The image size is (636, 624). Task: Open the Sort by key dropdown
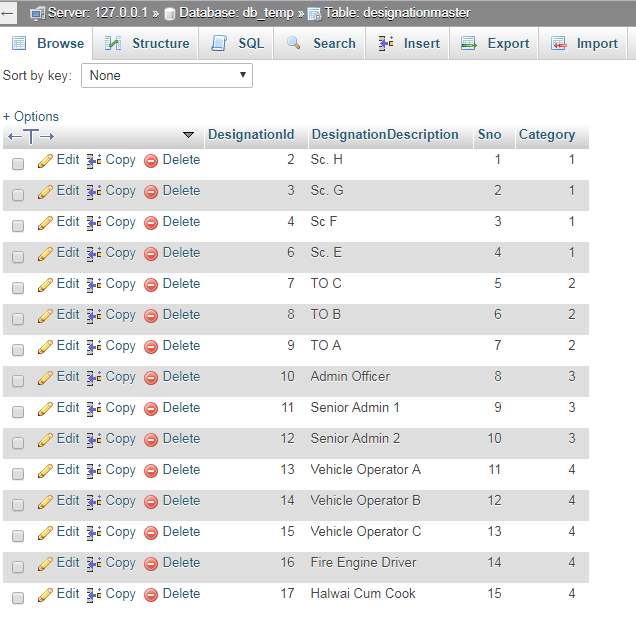tap(167, 75)
